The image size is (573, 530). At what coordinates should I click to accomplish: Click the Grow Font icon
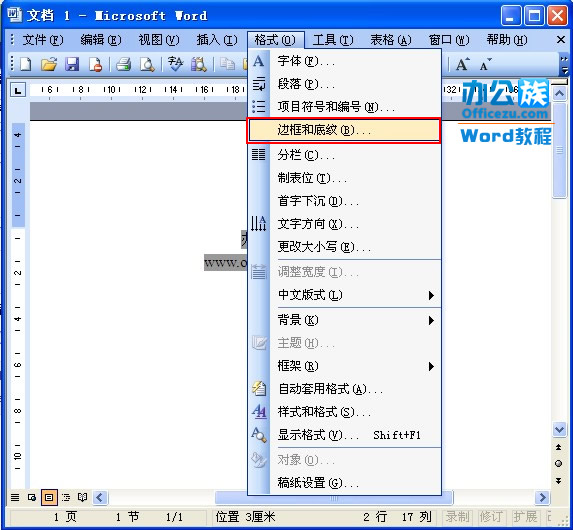pyautogui.click(x=462, y=65)
